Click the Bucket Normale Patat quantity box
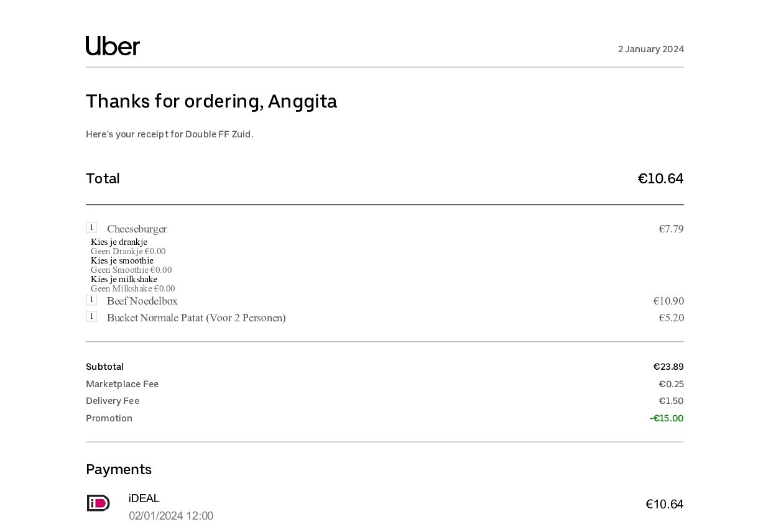Image resolution: width=771 pixels, height=532 pixels. pyautogui.click(x=91, y=316)
